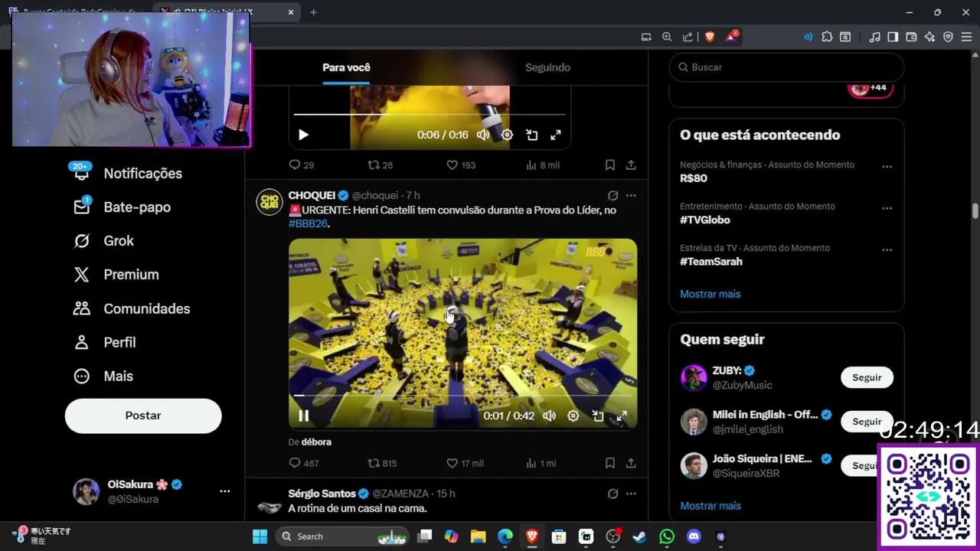Follow ZUBY with Seguir button
Viewport: 980px width, 551px height.
(867, 377)
